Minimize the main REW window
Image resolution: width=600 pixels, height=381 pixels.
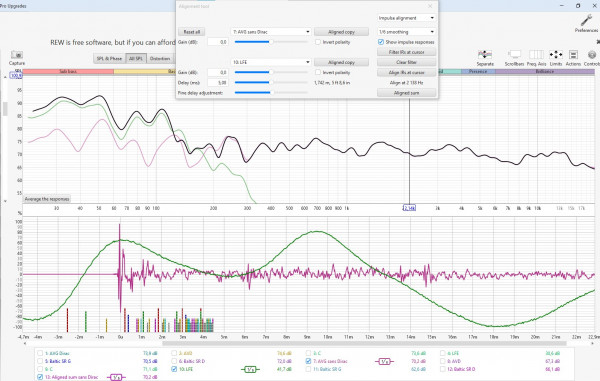pos(562,6)
